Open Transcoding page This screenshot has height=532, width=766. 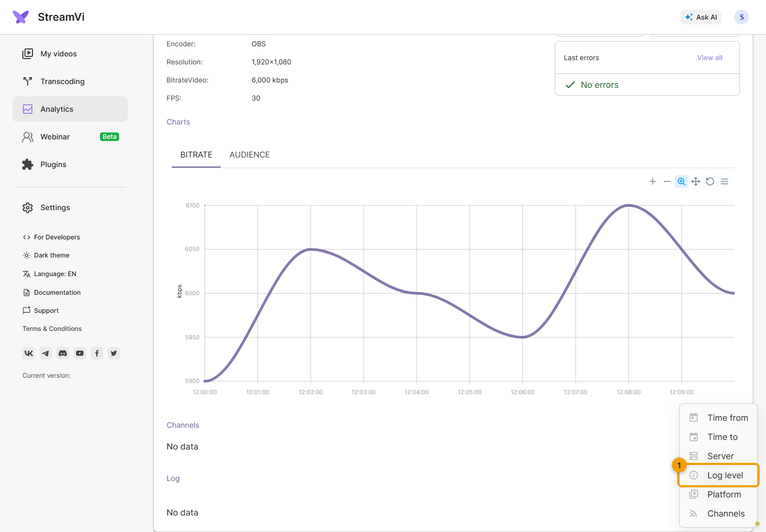[70, 81]
